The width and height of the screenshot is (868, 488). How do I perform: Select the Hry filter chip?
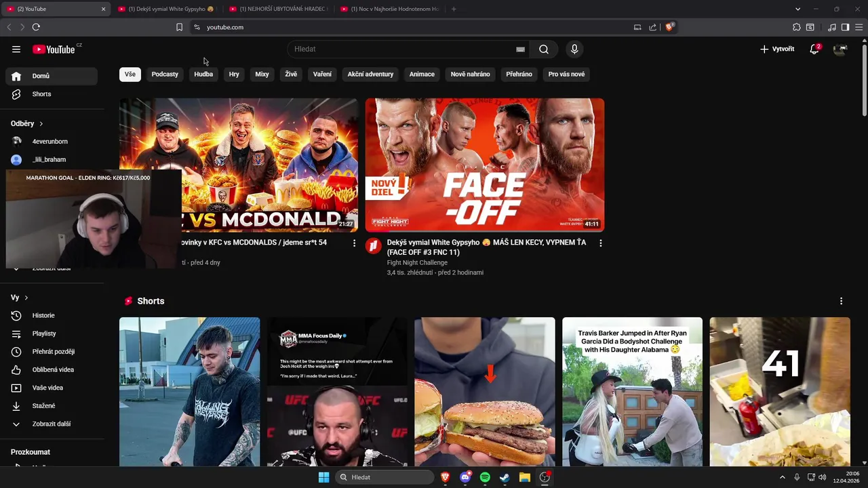click(234, 74)
